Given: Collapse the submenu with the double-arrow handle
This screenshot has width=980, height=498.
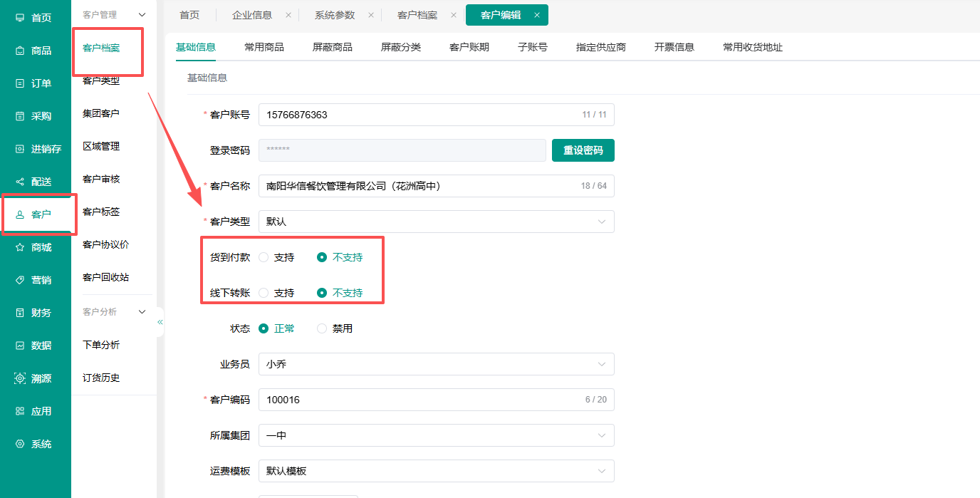Looking at the screenshot, I should tap(160, 322).
